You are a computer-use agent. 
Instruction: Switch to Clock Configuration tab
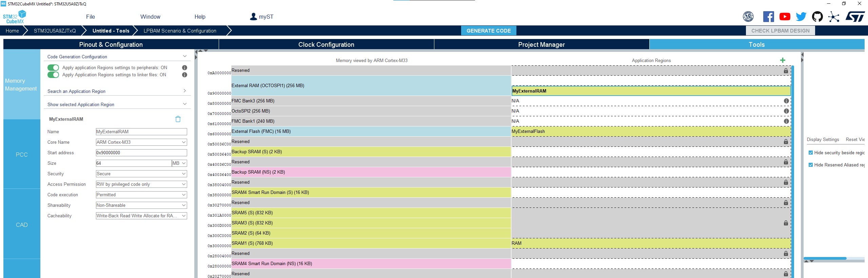326,44
